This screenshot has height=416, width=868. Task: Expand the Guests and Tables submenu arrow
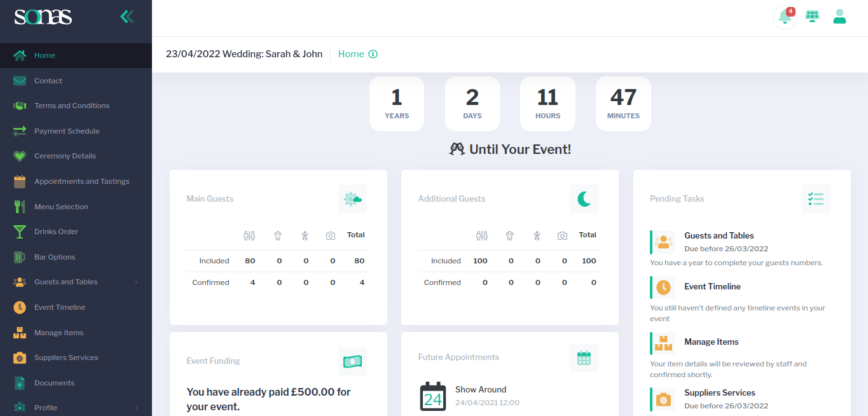(136, 282)
